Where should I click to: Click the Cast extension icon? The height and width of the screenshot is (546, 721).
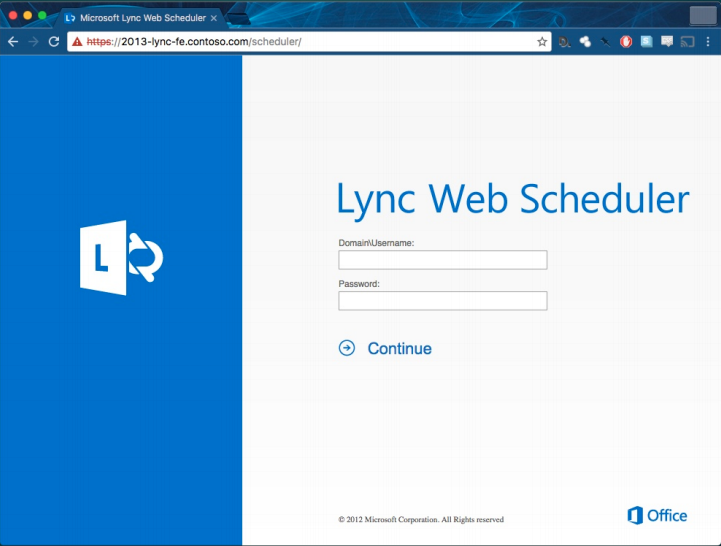click(687, 42)
